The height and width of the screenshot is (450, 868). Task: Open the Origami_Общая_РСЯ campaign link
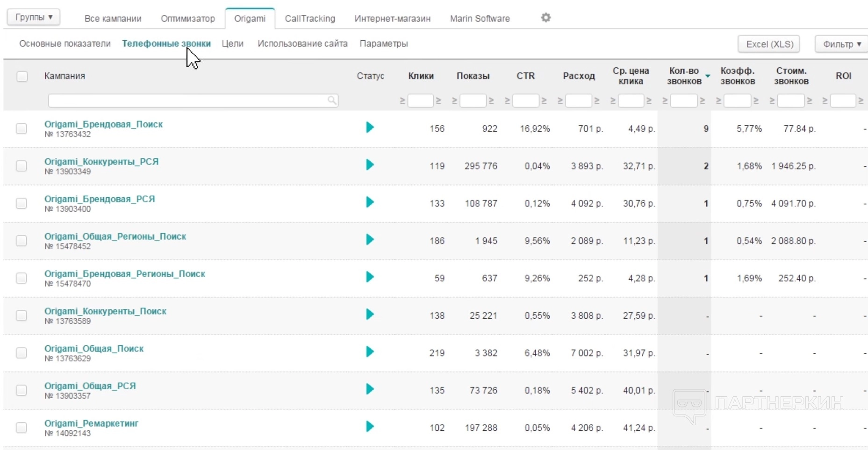[x=90, y=386]
